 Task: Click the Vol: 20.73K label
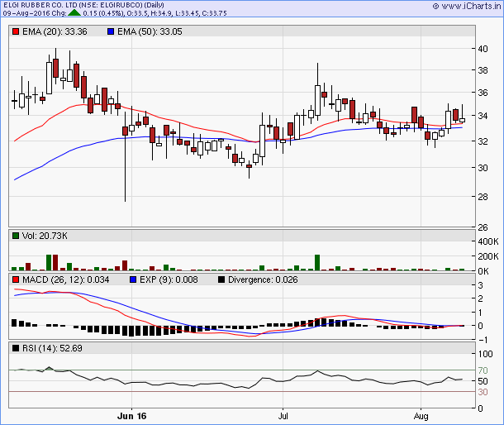coord(45,236)
